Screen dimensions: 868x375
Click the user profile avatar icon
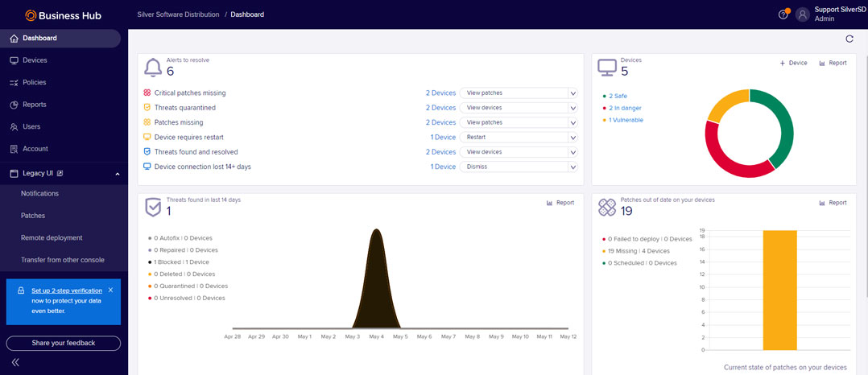802,14
